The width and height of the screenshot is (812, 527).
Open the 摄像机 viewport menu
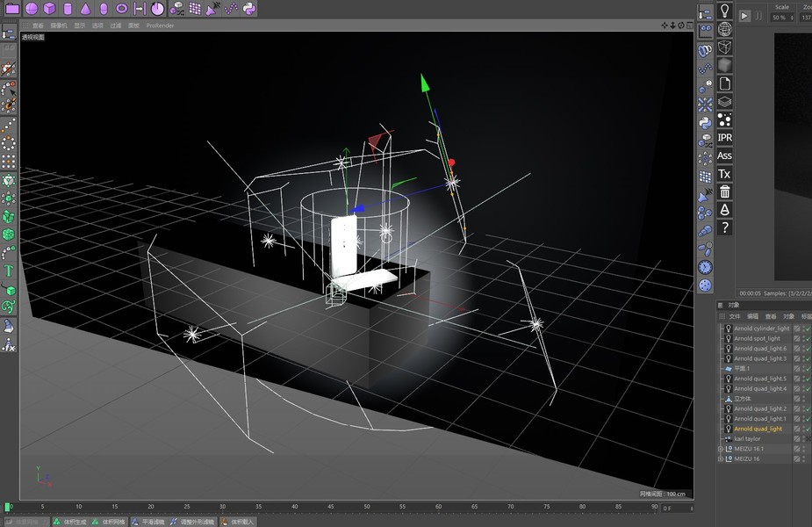(59, 25)
